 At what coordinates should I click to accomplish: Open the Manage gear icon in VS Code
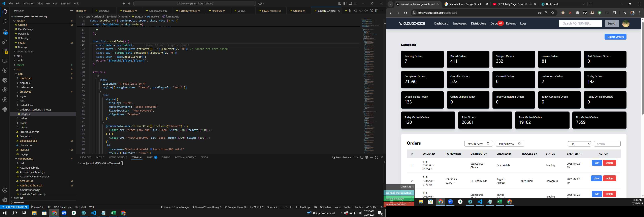click(x=5, y=200)
